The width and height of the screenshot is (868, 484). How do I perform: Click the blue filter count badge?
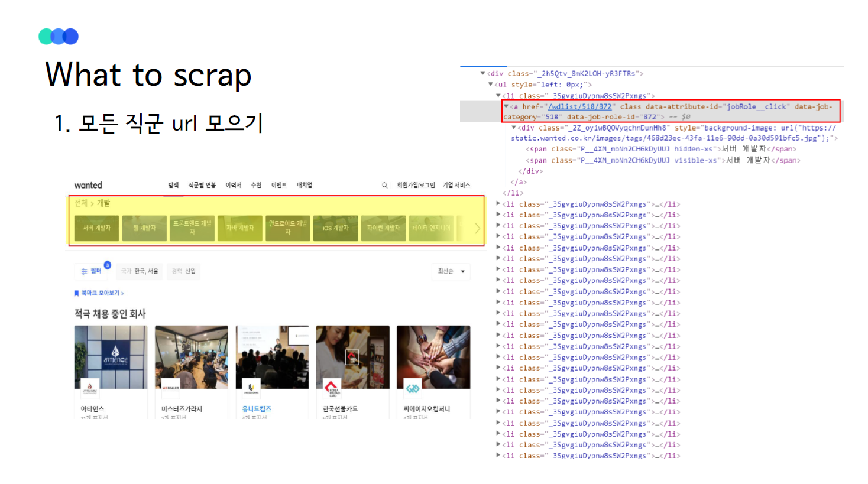[x=108, y=265]
